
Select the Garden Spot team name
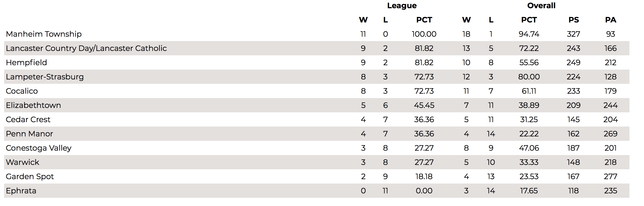pyautogui.click(x=30, y=176)
